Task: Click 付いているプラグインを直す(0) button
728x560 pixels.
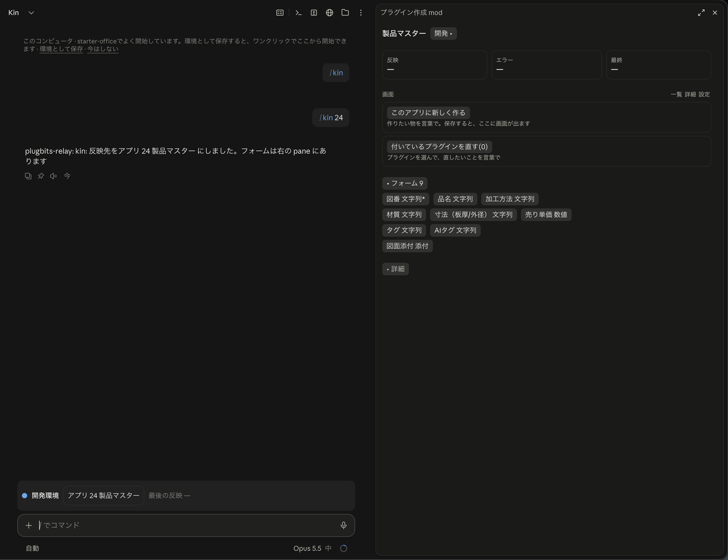Action: tap(439, 147)
